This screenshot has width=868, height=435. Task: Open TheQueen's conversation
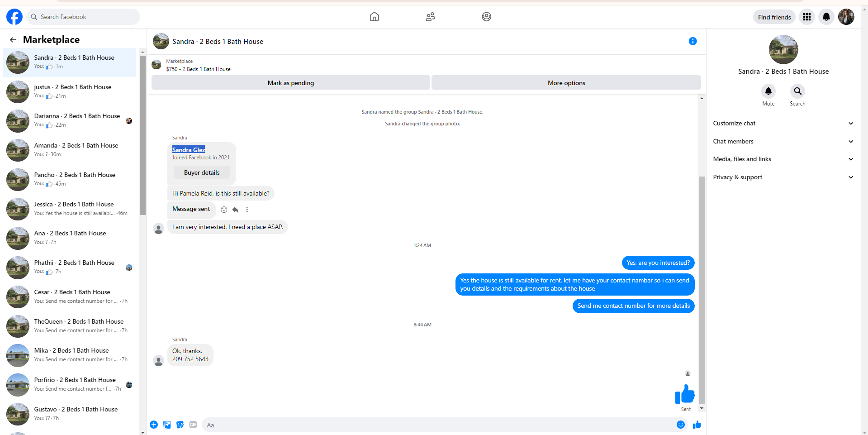click(70, 326)
